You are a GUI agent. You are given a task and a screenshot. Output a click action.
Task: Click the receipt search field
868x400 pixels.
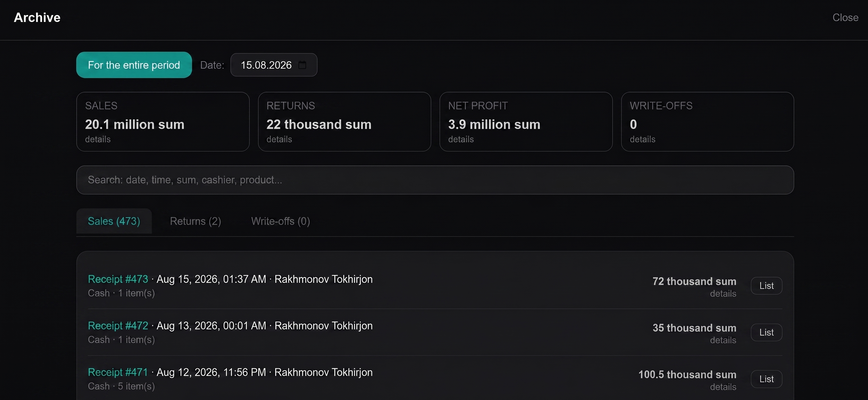coord(435,180)
